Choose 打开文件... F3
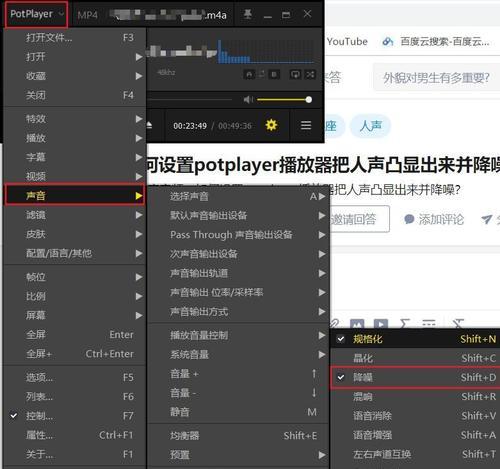 pos(75,38)
